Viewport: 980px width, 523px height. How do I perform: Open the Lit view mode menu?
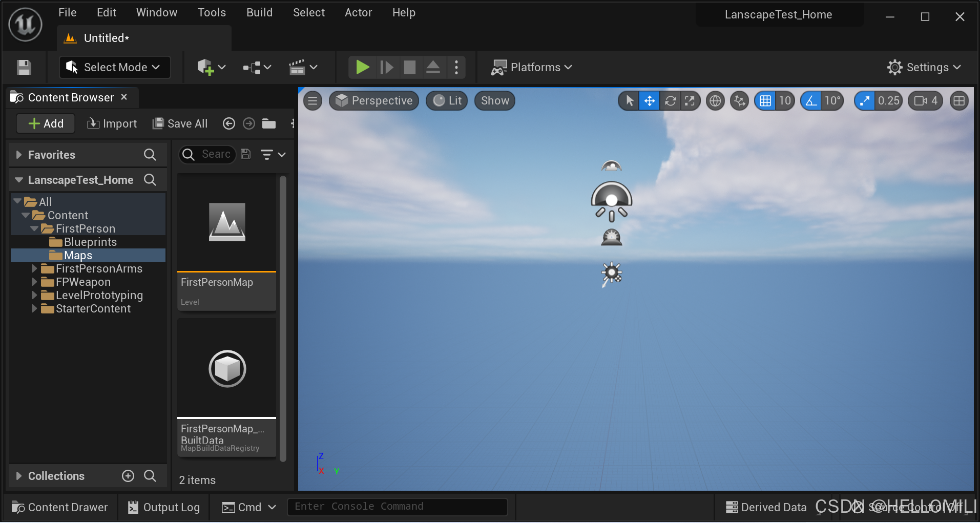(x=447, y=101)
